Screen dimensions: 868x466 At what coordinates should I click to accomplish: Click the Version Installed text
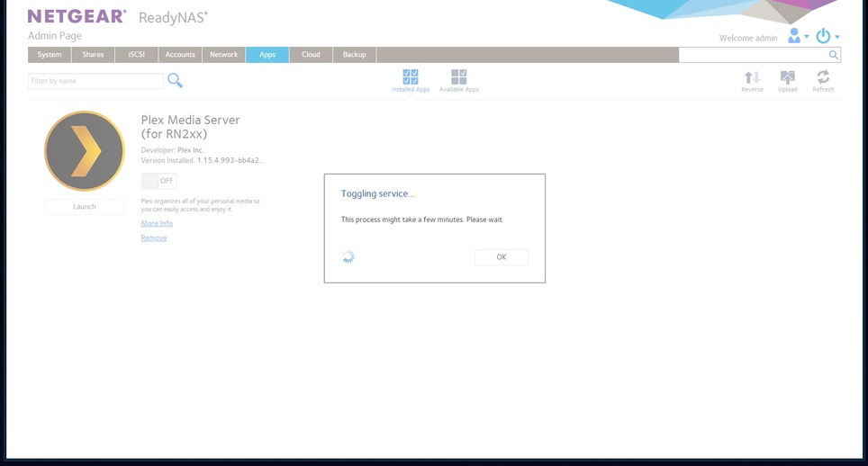[x=203, y=160]
